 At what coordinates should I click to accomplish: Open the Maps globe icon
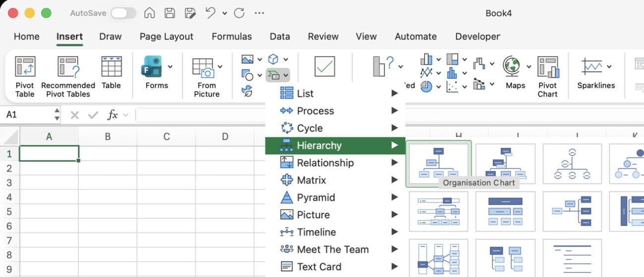[512, 66]
